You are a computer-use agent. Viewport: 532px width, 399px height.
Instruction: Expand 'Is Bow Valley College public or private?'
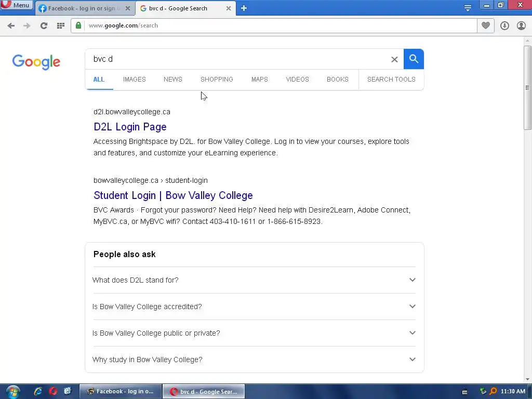click(x=254, y=333)
